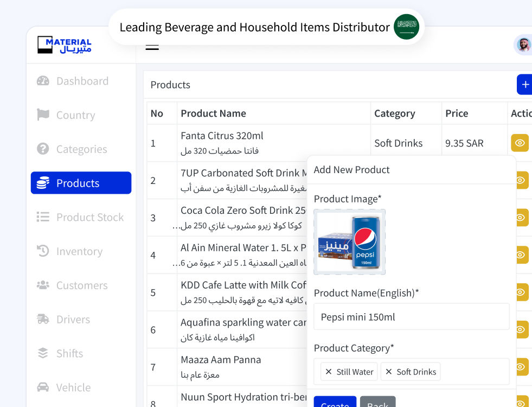Screen dimensions: 532x407
Task: Click the blue plus add product button
Action: [524, 85]
